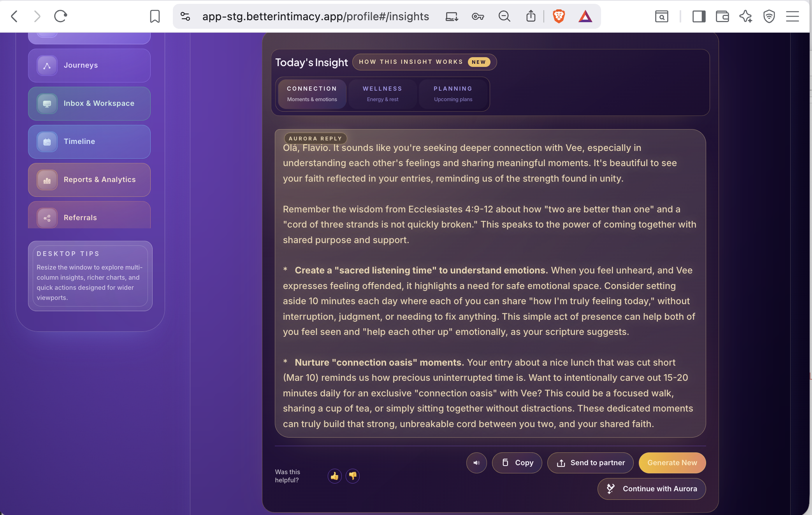Viewport: 812px width, 515px height.
Task: Open the page share menu
Action: [531, 16]
